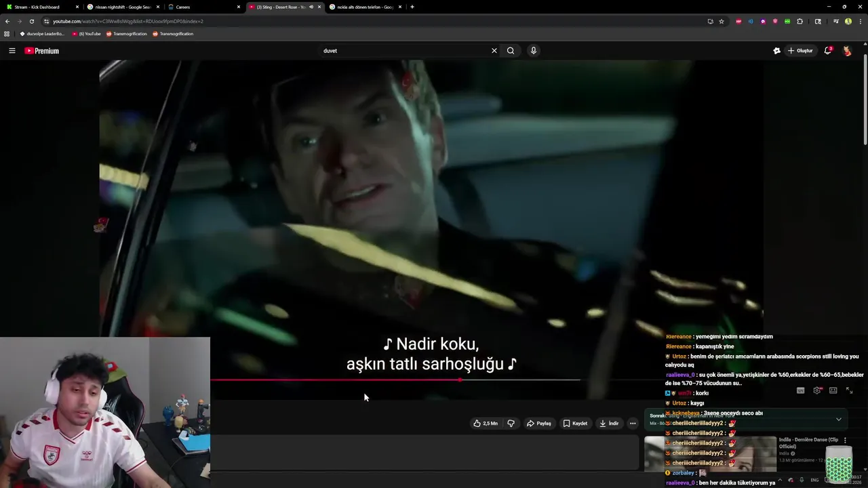Open (6) YouTube bookmark
The height and width of the screenshot is (488, 868).
(x=86, y=34)
